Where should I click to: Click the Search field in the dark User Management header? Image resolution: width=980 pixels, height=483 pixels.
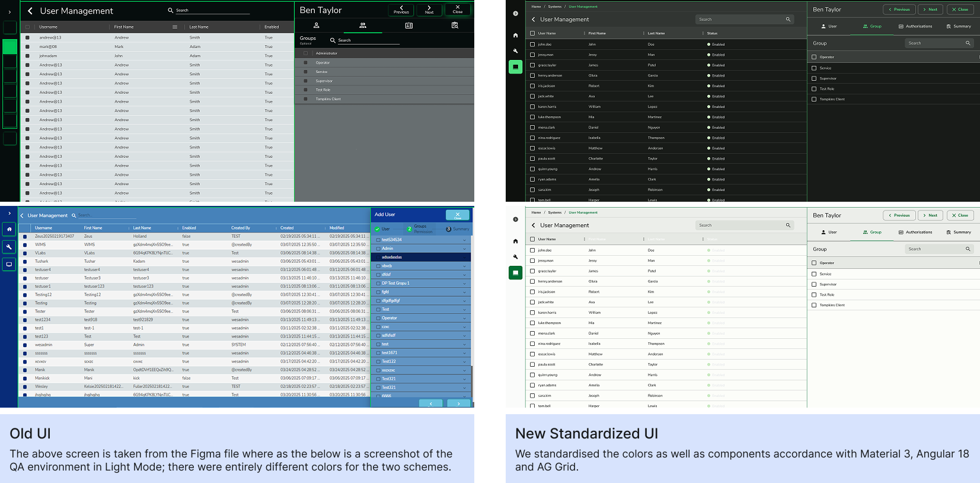741,20
